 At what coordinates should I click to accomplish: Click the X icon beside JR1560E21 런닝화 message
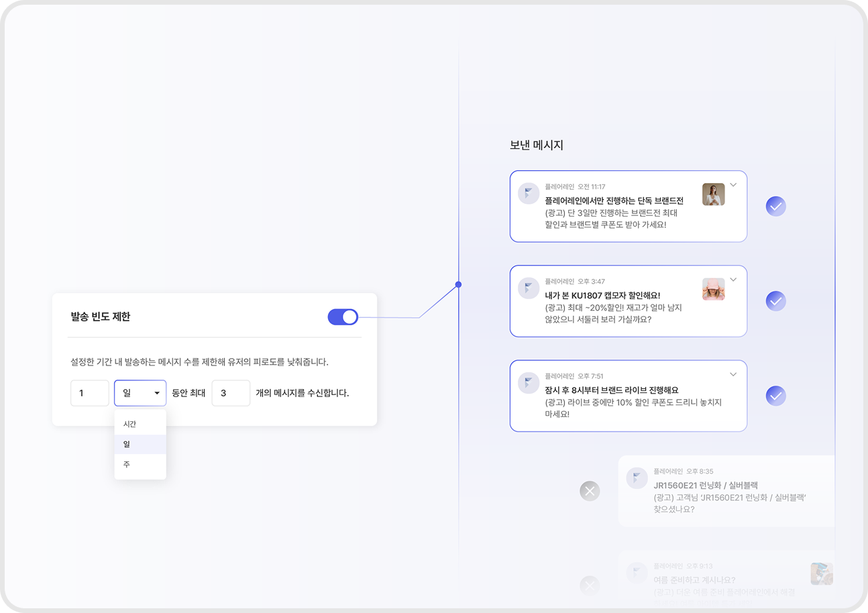590,491
